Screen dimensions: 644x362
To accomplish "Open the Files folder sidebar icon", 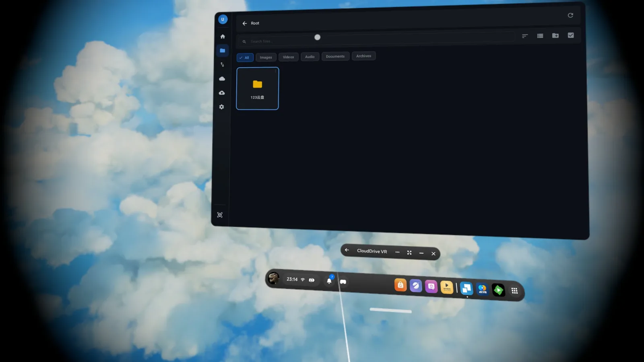I will (x=222, y=51).
